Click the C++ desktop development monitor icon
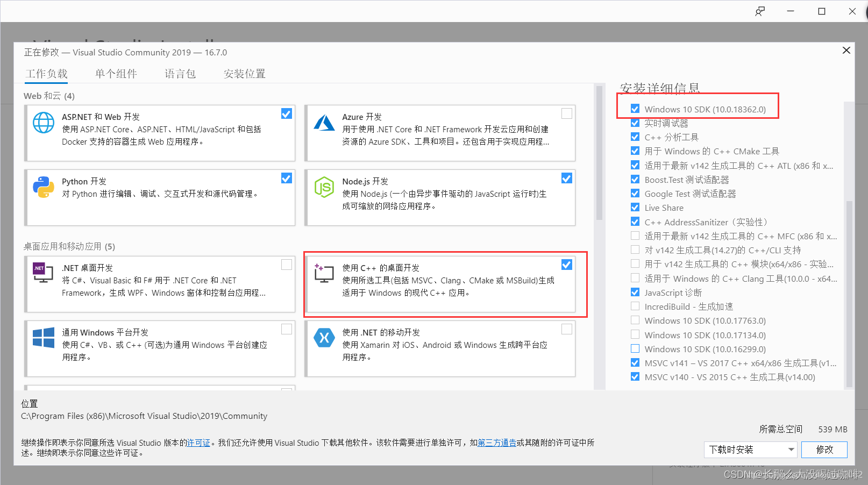The height and width of the screenshot is (485, 868). (324, 273)
